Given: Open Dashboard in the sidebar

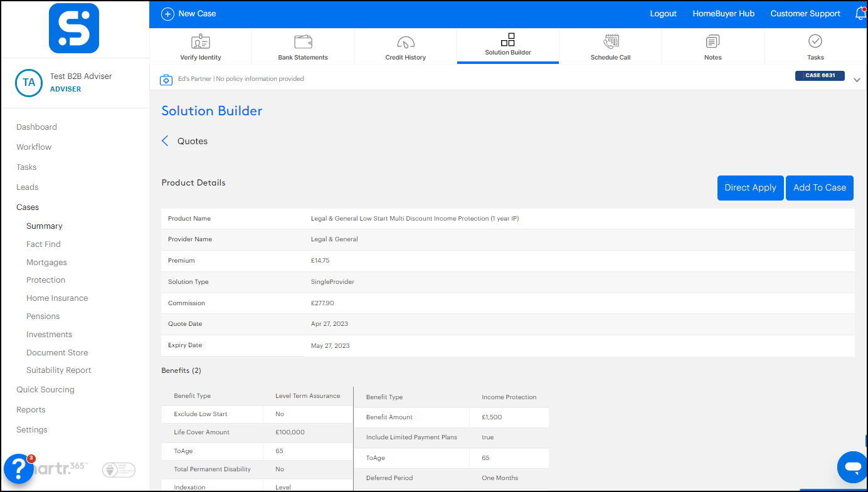Looking at the screenshot, I should point(36,127).
